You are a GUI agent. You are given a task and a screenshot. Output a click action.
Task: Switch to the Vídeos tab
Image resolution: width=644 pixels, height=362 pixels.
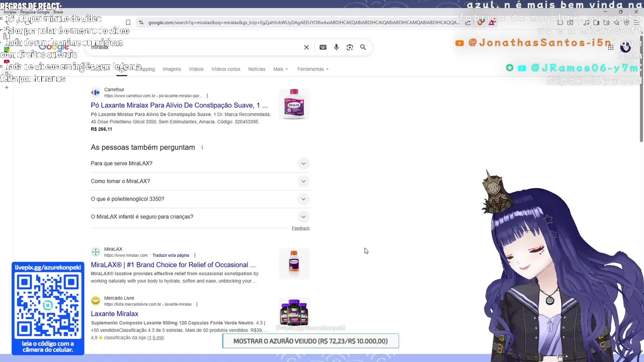(196, 69)
